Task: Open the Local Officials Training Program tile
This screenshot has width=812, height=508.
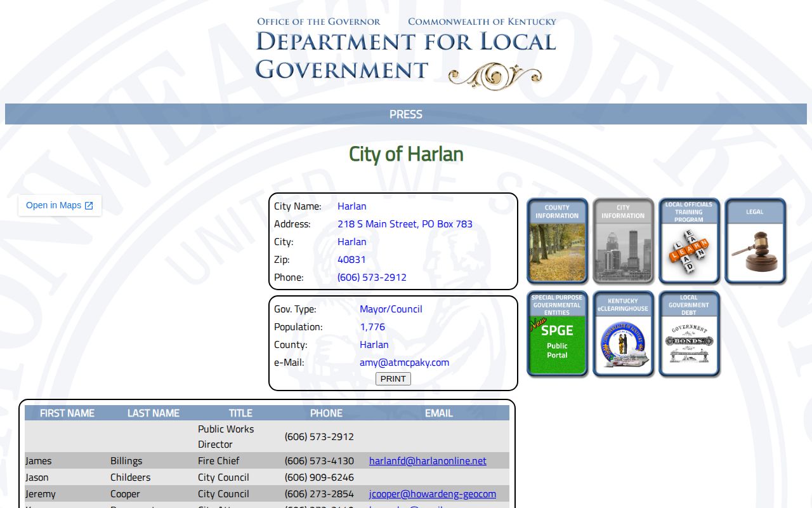Action: 689,241
